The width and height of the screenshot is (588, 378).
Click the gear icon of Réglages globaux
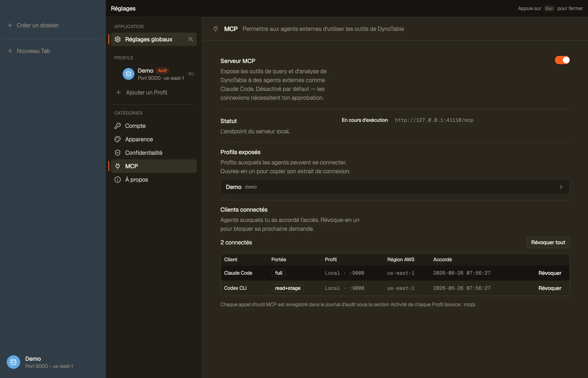pos(118,39)
